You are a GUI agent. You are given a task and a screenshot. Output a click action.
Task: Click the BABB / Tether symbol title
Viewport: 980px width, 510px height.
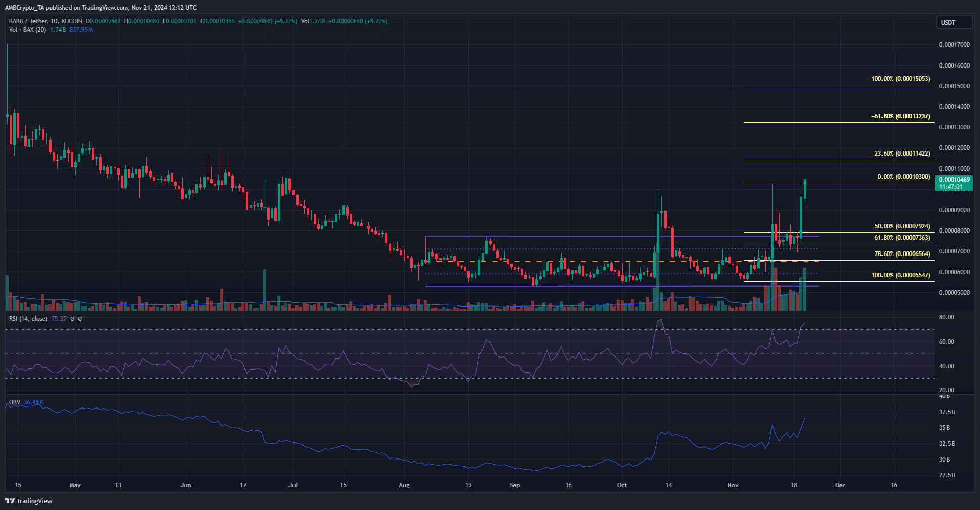point(45,21)
